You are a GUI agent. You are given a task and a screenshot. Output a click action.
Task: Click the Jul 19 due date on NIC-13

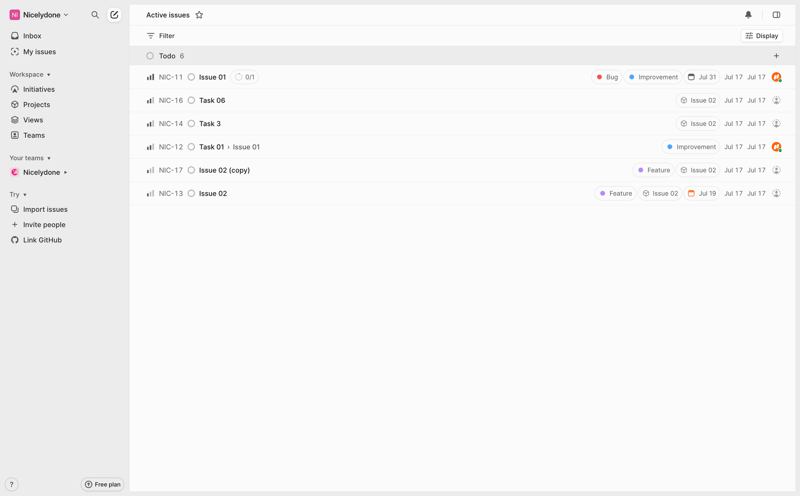click(x=702, y=193)
